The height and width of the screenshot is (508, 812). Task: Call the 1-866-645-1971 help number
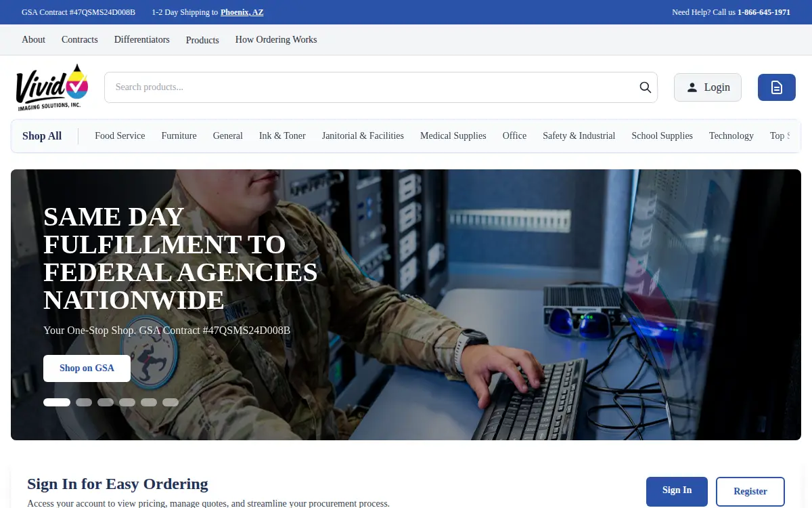pos(764,12)
